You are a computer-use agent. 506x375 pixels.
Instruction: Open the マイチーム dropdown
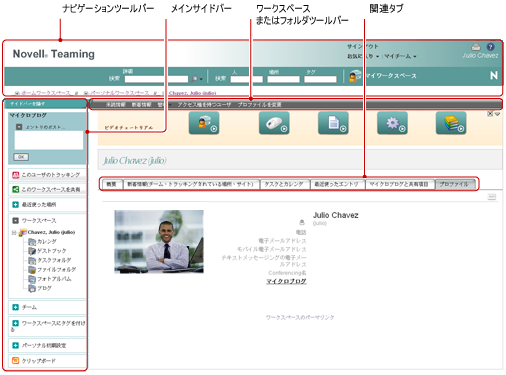pyautogui.click(x=400, y=56)
